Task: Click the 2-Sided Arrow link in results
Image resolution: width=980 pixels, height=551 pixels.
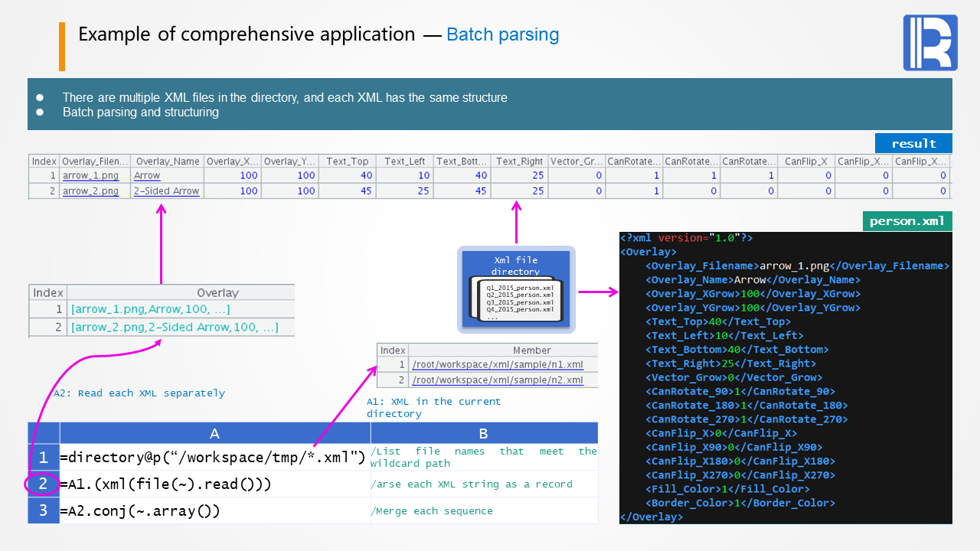Action: click(166, 191)
